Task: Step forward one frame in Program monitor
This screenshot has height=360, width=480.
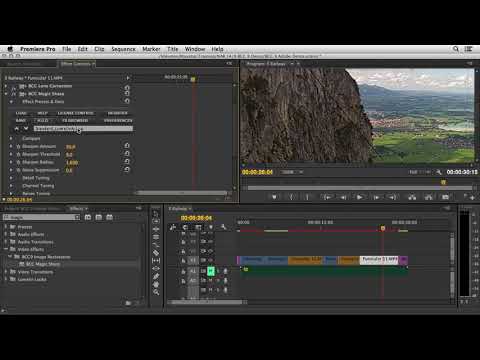Action: point(376,197)
